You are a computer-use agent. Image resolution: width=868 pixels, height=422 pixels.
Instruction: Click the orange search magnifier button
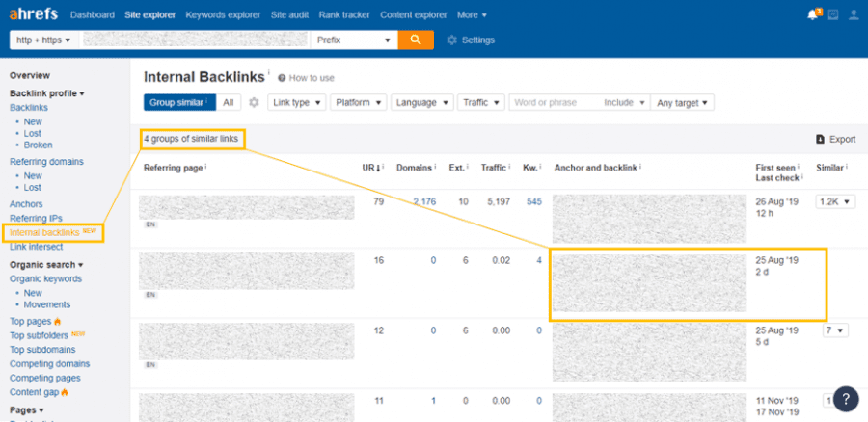point(416,40)
